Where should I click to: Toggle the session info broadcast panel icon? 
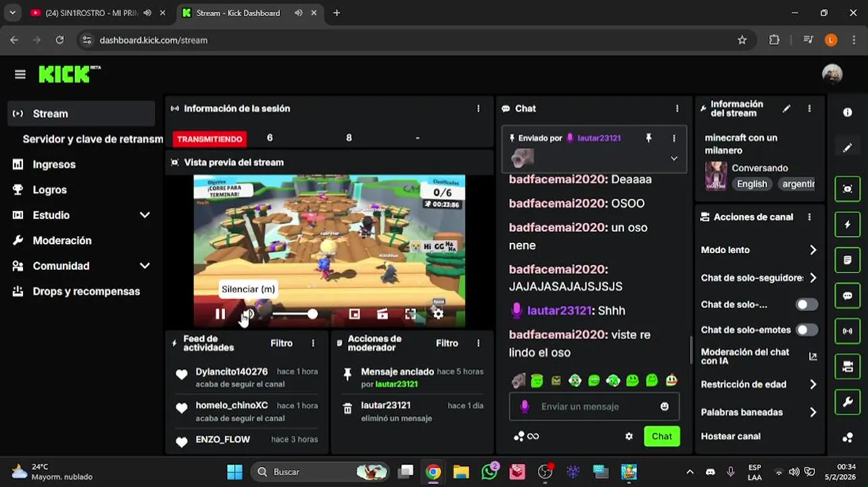(x=848, y=331)
